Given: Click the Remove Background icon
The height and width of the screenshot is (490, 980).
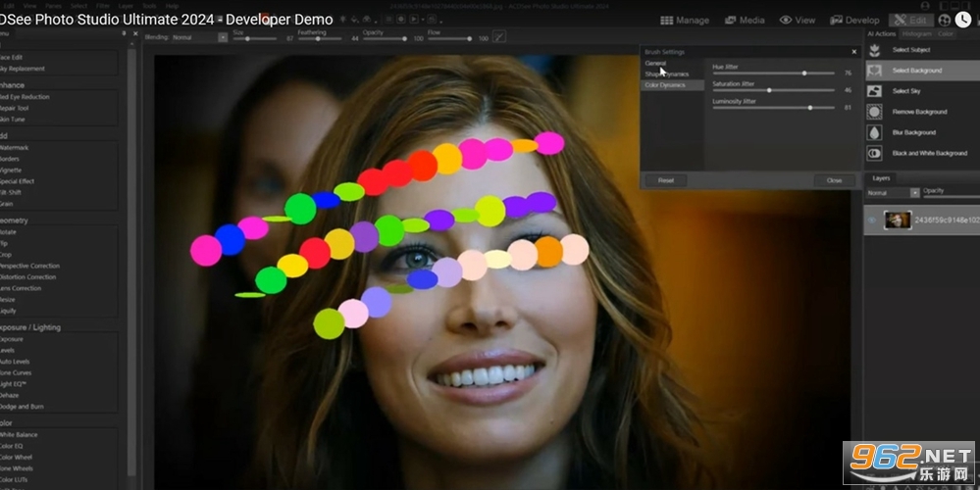Looking at the screenshot, I should coord(874,112).
